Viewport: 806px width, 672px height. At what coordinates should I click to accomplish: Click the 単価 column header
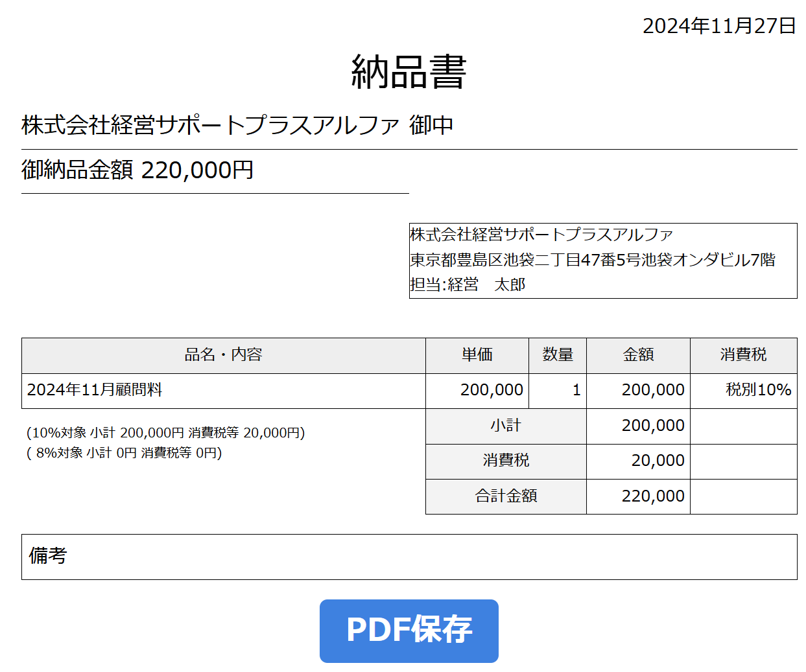click(477, 355)
